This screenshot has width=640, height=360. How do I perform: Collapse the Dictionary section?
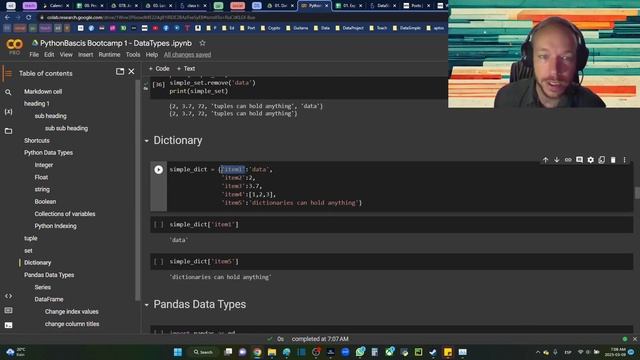pos(147,141)
